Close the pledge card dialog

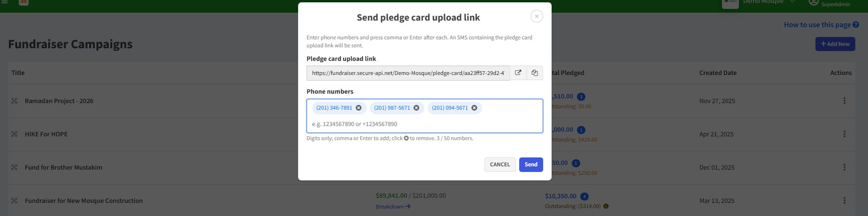click(x=537, y=16)
